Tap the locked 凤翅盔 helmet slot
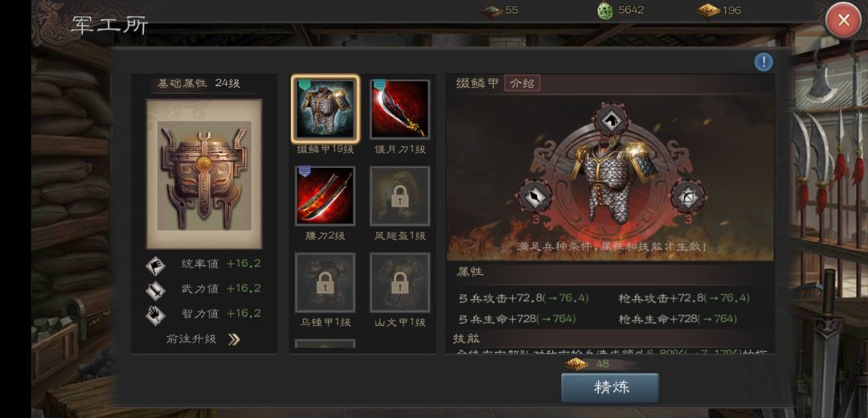Screen dimensions: 868x418 click(399, 196)
